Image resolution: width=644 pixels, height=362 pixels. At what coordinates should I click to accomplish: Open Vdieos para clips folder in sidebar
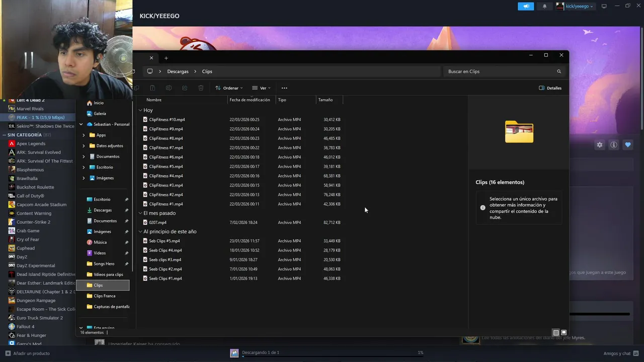click(x=104, y=275)
